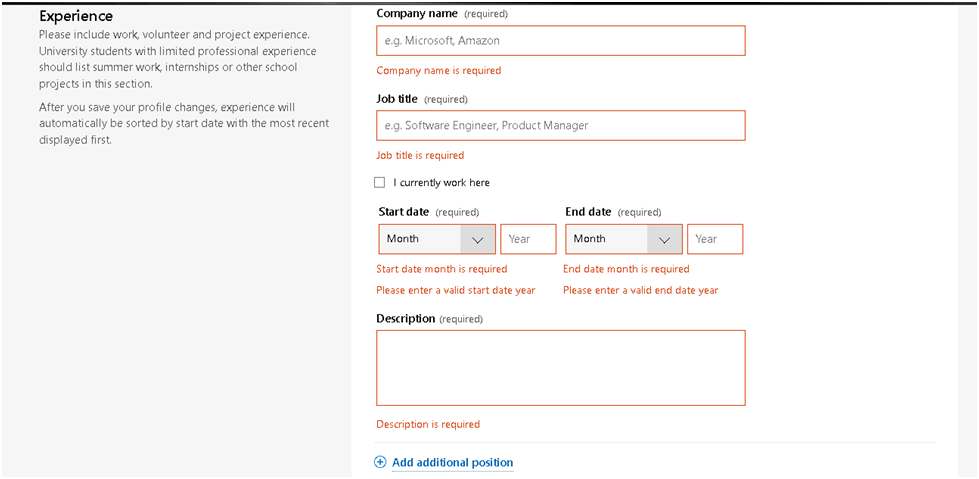Screen dimensions: 979x479
Task: Focus the Company name text field
Action: pyautogui.click(x=561, y=41)
